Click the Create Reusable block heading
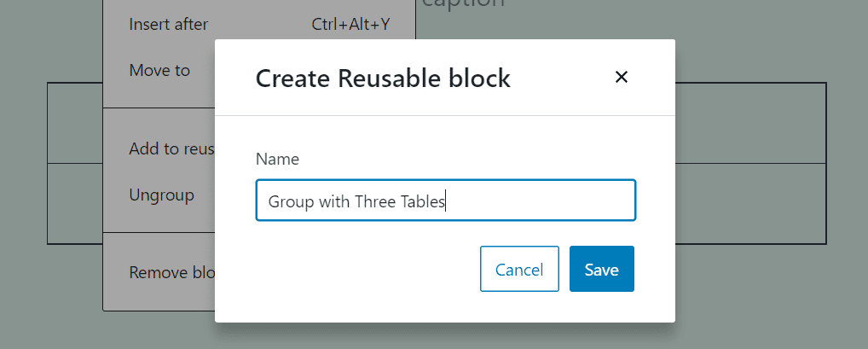868x349 pixels. click(383, 79)
